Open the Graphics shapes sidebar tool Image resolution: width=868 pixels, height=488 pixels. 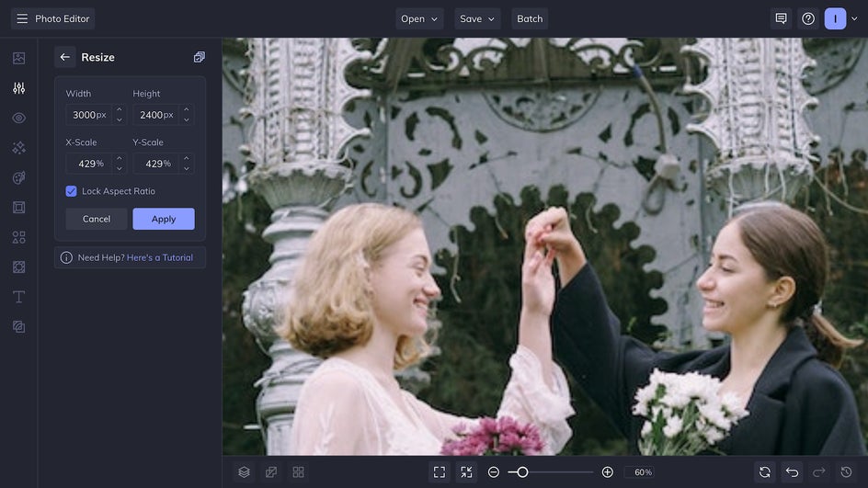click(x=18, y=237)
